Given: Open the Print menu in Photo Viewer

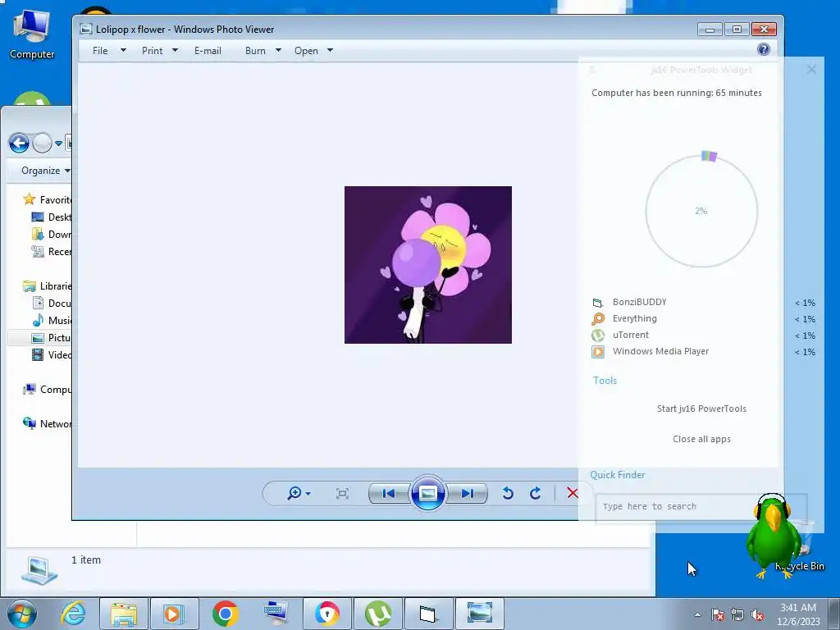Looking at the screenshot, I should click(152, 50).
